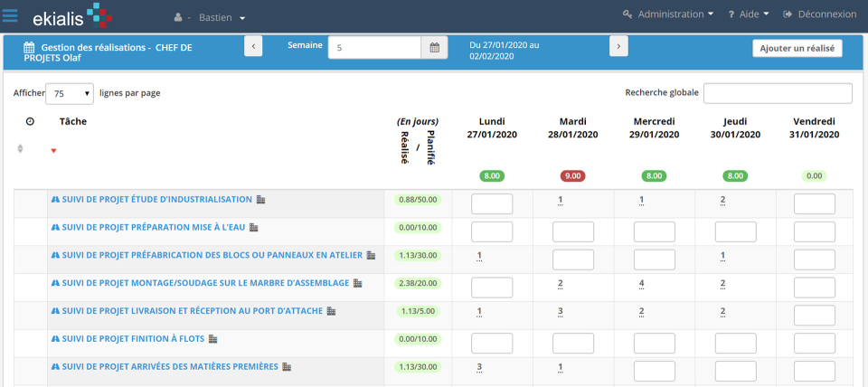
Task: Click building icon beside MONTAGE/SOUDAGE row
Action: (x=358, y=283)
